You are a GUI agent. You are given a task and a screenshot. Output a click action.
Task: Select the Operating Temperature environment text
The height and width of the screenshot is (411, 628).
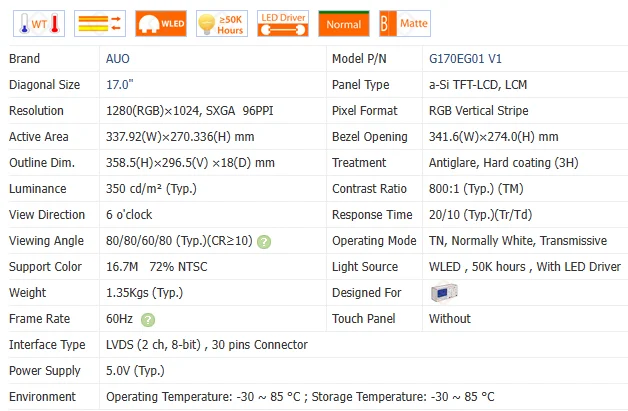203,397
